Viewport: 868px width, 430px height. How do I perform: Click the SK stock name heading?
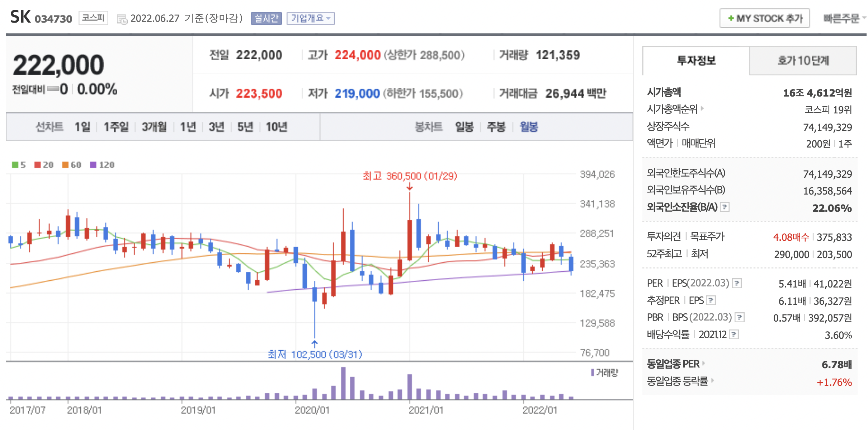coord(20,17)
